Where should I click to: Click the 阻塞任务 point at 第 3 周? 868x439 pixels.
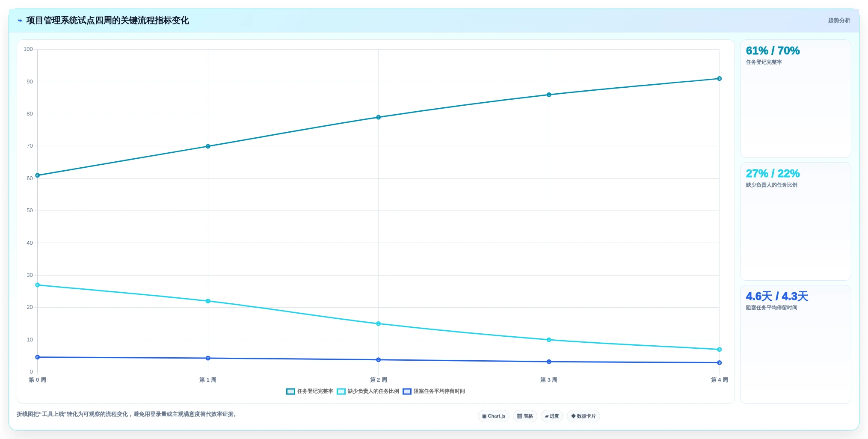pos(549,362)
